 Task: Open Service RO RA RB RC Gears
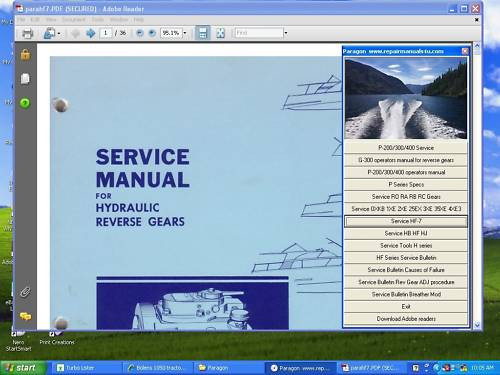[406, 197]
